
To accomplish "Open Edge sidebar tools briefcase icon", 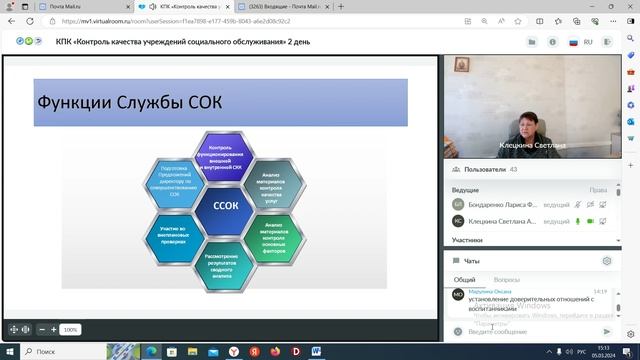I will tap(631, 72).
